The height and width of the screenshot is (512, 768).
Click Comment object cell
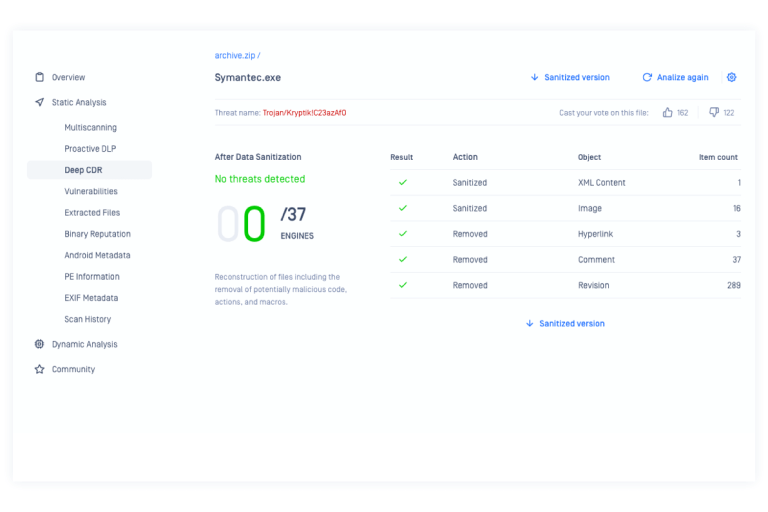coord(596,260)
